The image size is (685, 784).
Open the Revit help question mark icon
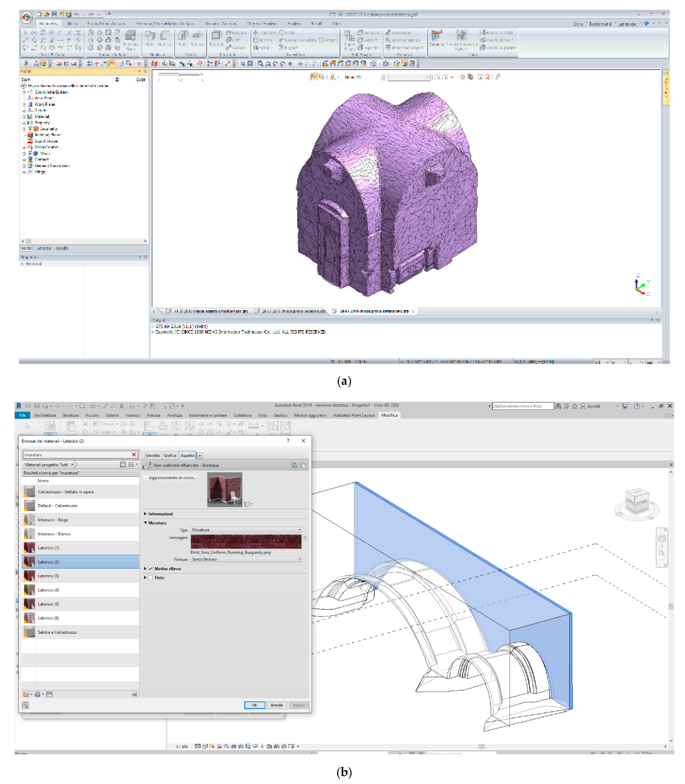point(636,406)
